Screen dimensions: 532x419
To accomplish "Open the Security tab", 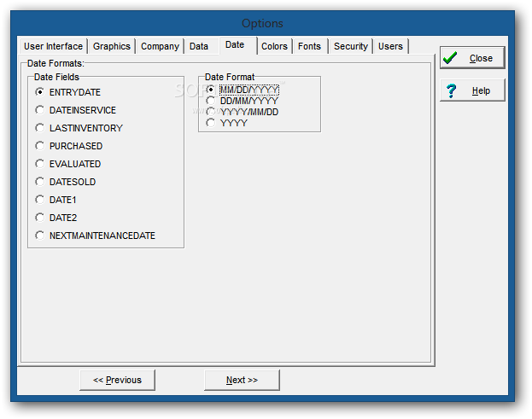I will click(351, 46).
